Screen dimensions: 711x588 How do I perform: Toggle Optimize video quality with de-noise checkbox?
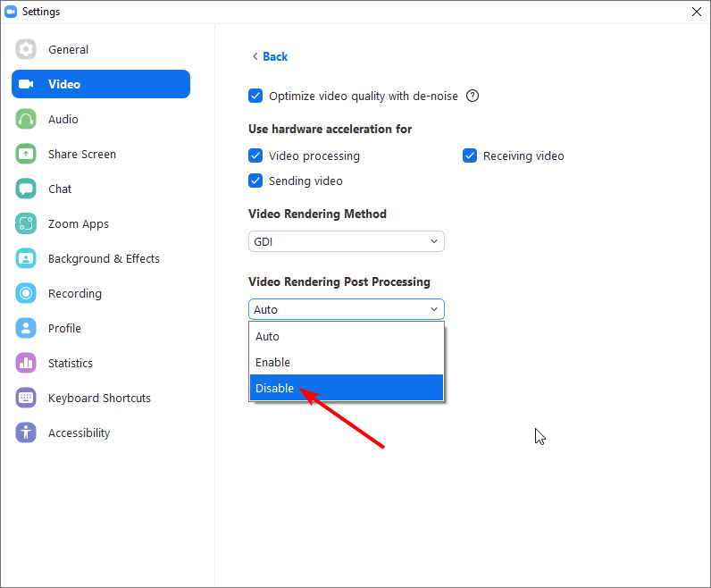[255, 96]
